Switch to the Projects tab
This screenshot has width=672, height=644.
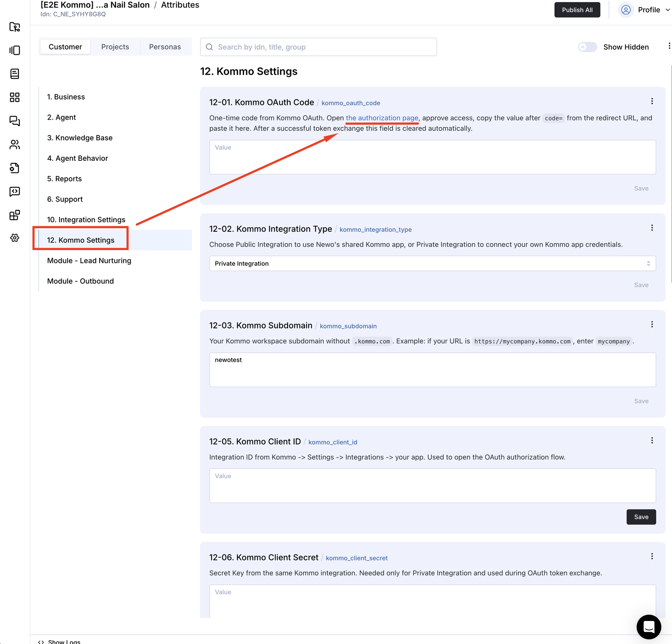pyautogui.click(x=115, y=47)
